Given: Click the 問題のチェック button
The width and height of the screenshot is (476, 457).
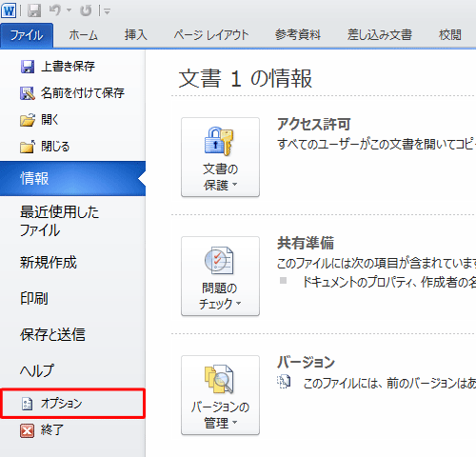Looking at the screenshot, I should 220,276.
